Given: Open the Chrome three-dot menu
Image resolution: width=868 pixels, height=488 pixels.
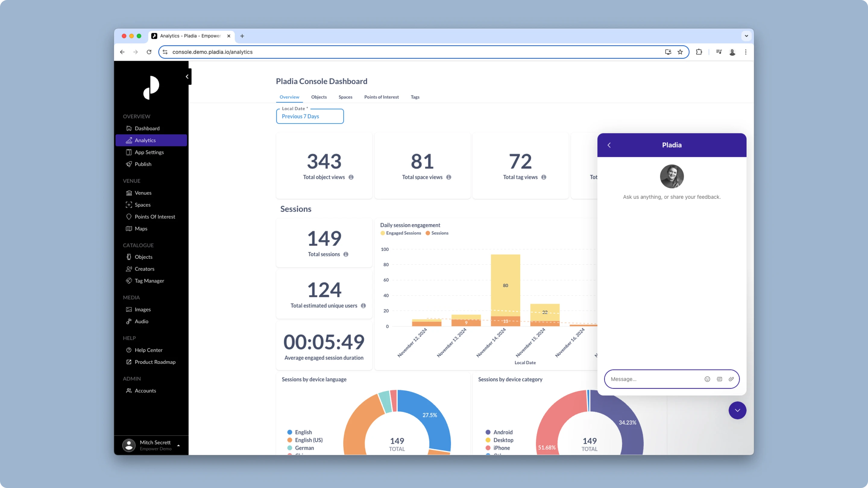Looking at the screenshot, I should 746,52.
